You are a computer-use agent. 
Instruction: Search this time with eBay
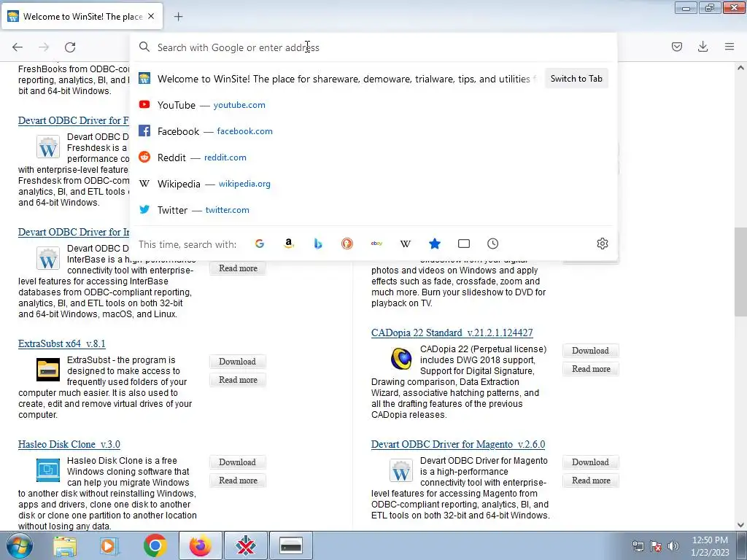click(376, 244)
